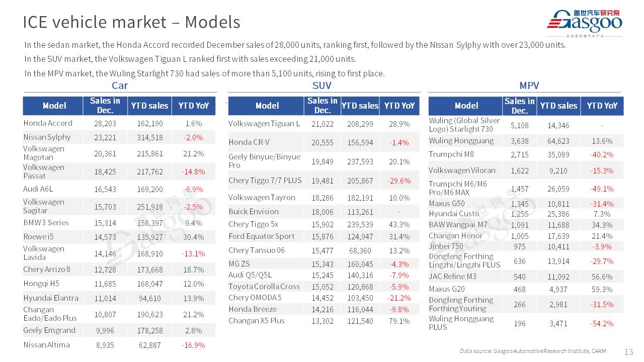Click SUV table YTD YoY header
This screenshot has height=362, width=644.
[x=399, y=106]
